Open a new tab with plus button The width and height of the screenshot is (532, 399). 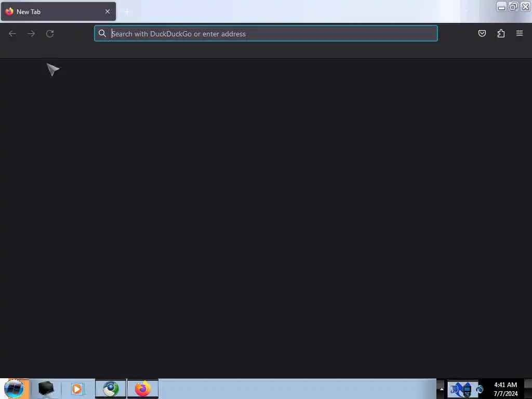click(127, 12)
